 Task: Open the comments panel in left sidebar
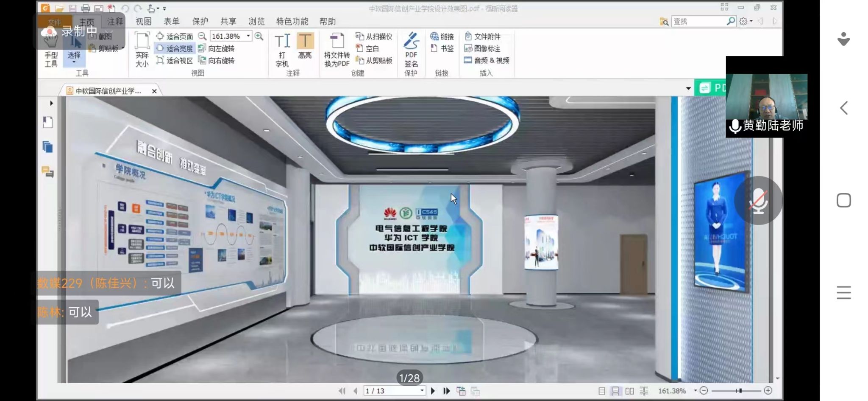47,172
